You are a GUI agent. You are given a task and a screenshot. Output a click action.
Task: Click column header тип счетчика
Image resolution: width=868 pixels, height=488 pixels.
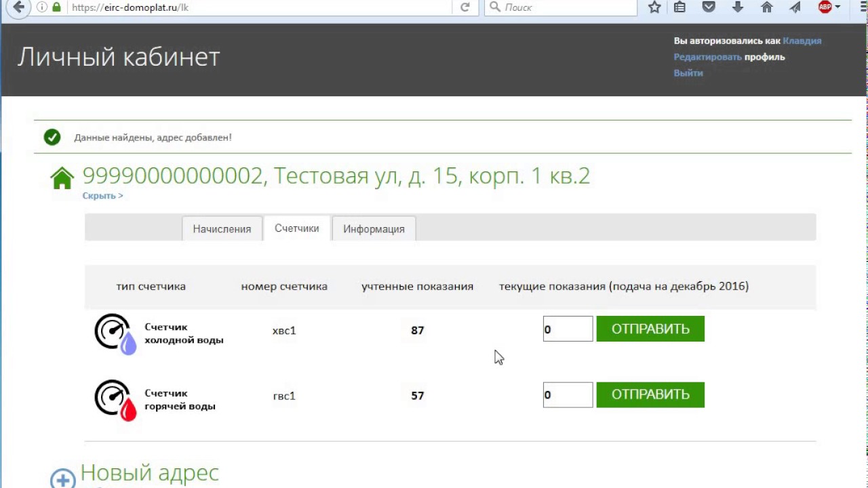point(151,286)
